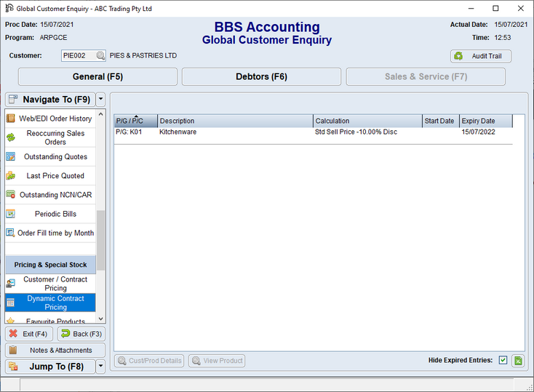The width and height of the screenshot is (534, 392).
Task: Click the Audit Trail button
Action: (x=481, y=56)
